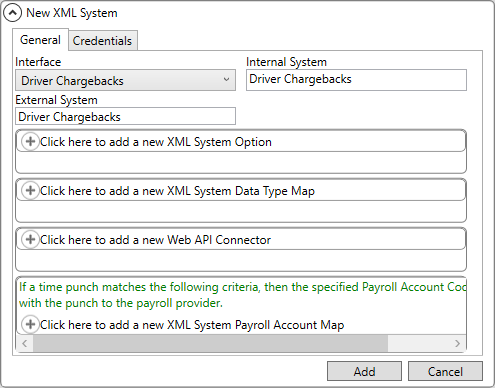Screen dimensions: 495x388
Task: Click the Add button
Action: [x=364, y=371]
